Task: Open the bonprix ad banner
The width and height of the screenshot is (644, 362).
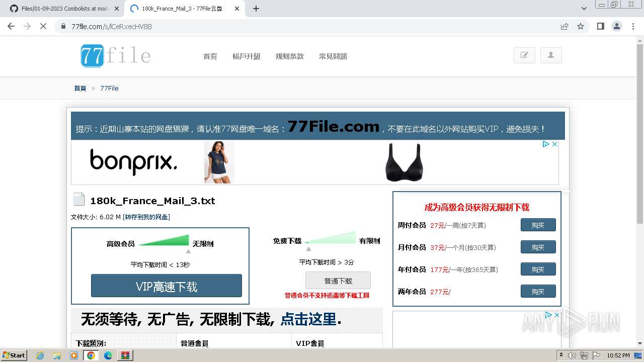Action: point(314,162)
